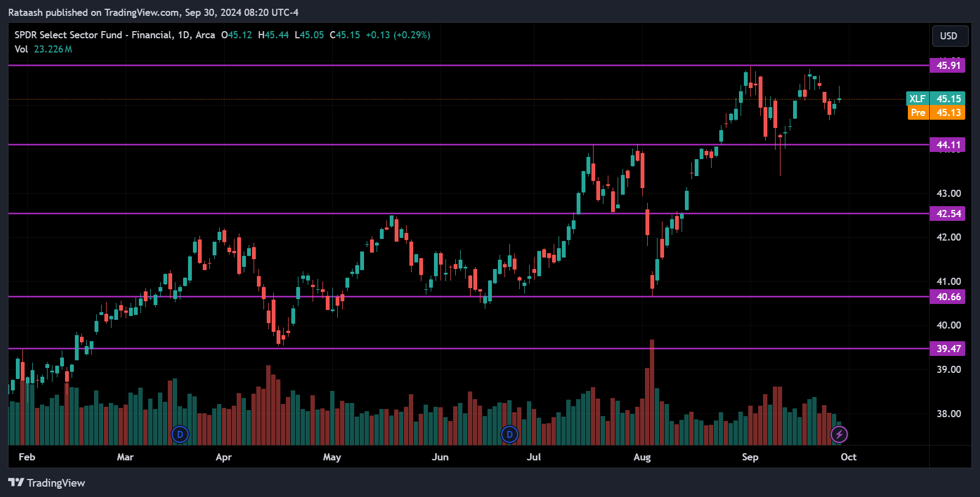Screen dimensions: 980x497
Task: Click the XLF last price tag 45.15
Action: 936,99
